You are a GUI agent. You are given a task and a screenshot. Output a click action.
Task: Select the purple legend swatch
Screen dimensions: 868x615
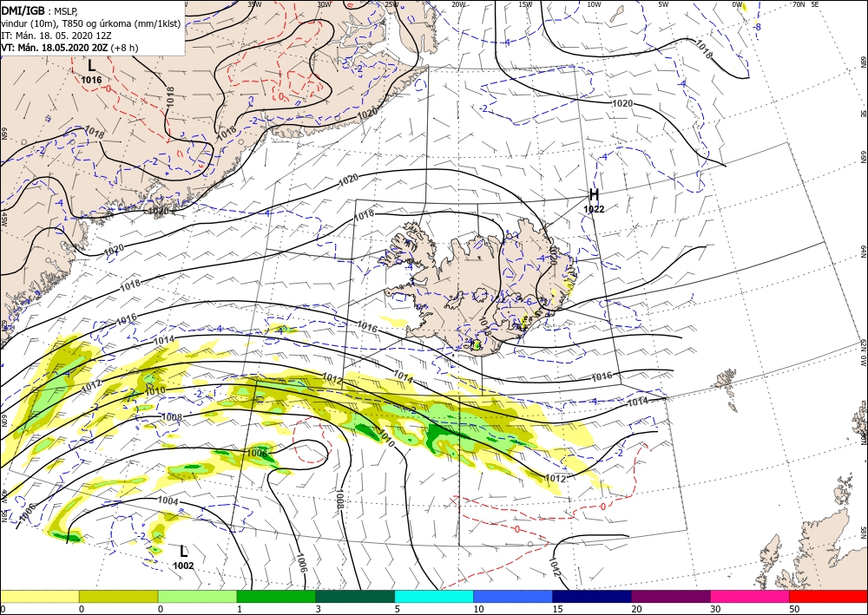point(670,596)
